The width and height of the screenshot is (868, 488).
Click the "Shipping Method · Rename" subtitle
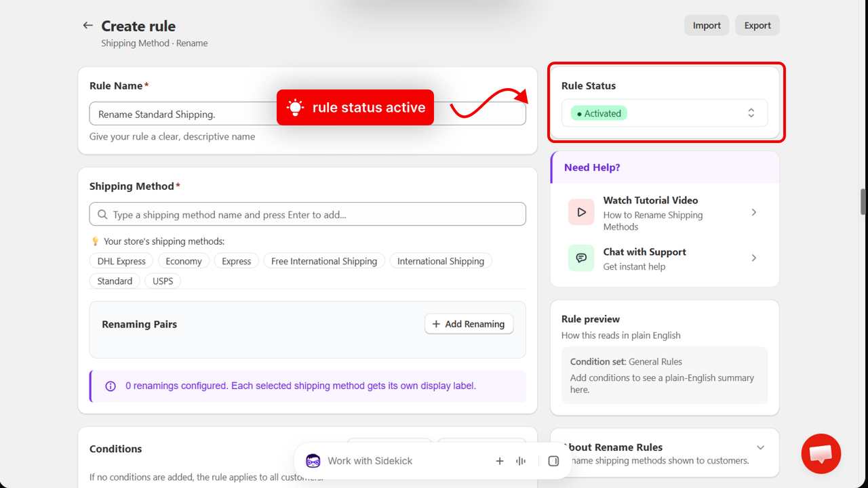[155, 43]
